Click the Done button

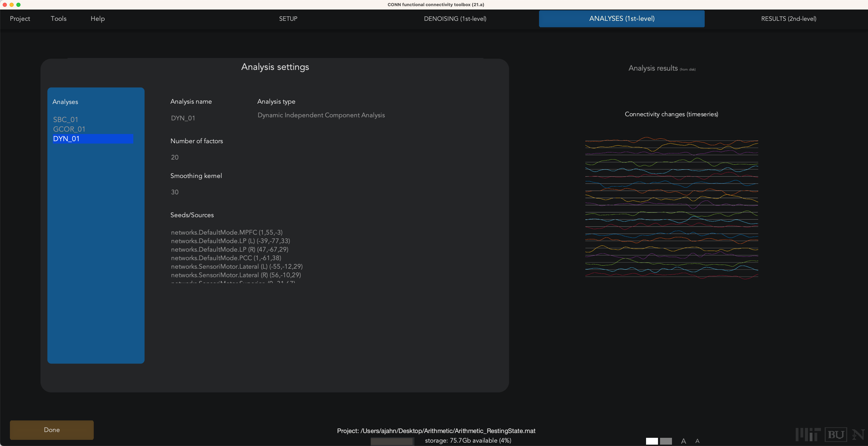point(52,430)
